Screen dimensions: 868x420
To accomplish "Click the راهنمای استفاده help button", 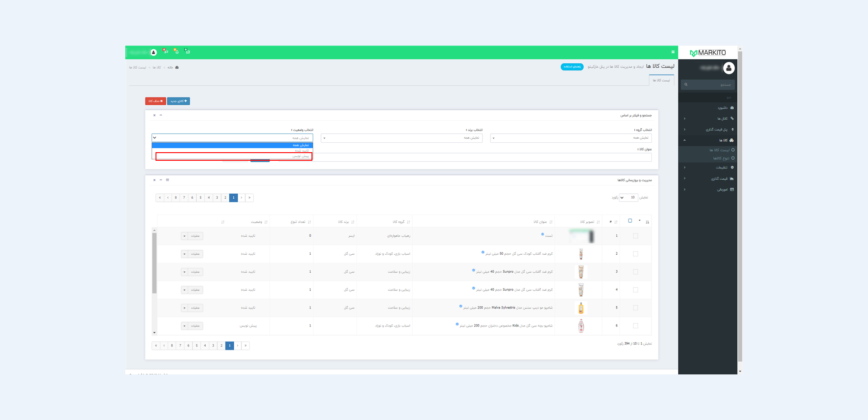I will point(572,67).
